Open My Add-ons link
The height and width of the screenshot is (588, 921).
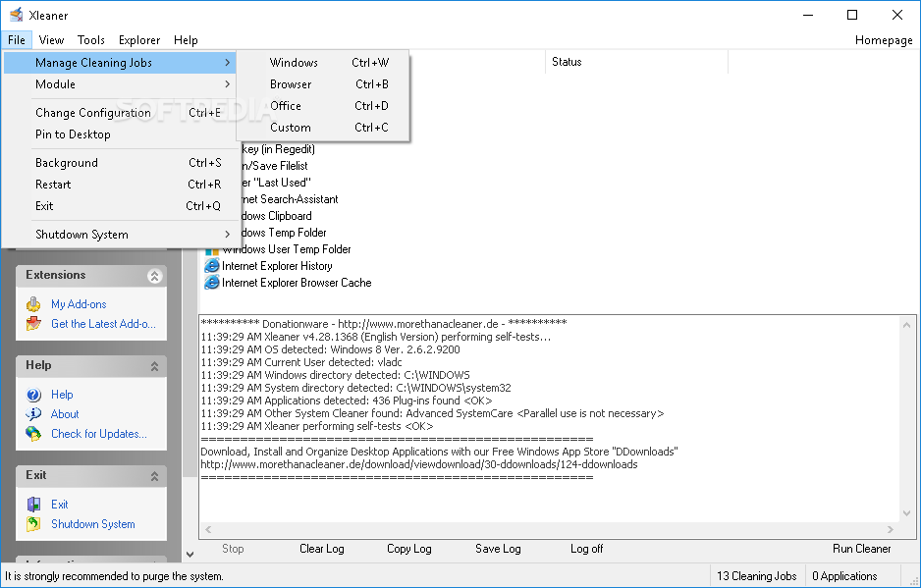(79, 304)
